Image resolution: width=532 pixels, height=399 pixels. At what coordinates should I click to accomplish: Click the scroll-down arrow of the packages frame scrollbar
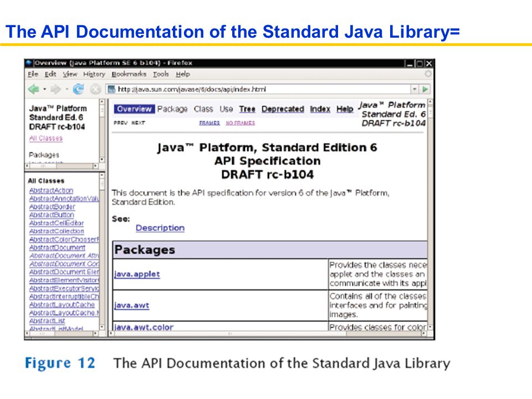(102, 160)
